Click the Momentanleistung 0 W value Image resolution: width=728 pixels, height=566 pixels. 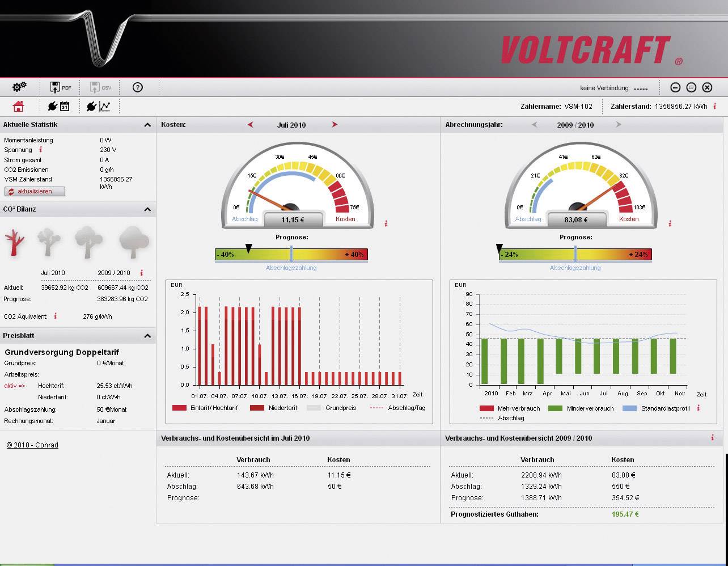tap(105, 140)
